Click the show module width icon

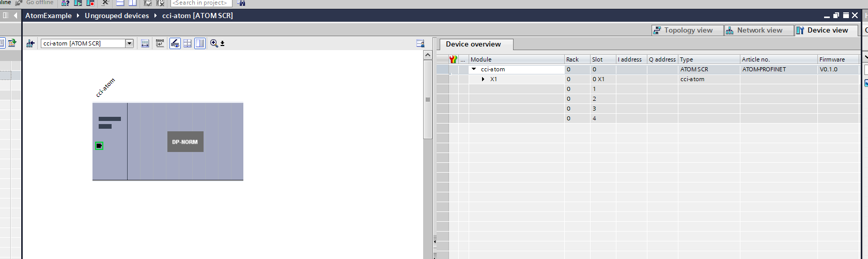(145, 43)
